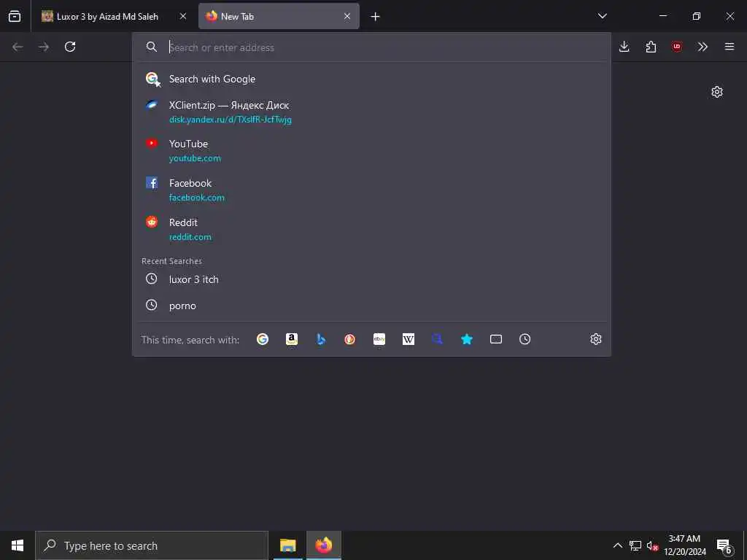The image size is (747, 560).
Task: Go back with the back arrow
Action: (18, 47)
